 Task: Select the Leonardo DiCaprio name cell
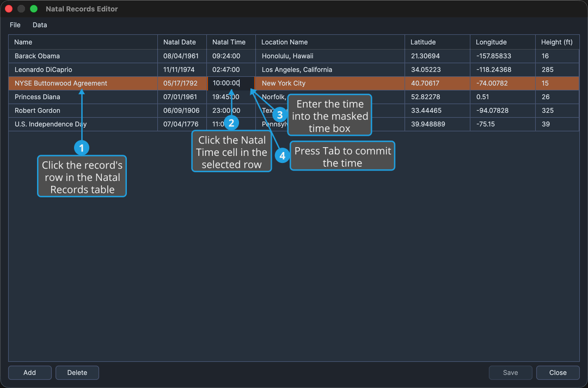point(83,69)
